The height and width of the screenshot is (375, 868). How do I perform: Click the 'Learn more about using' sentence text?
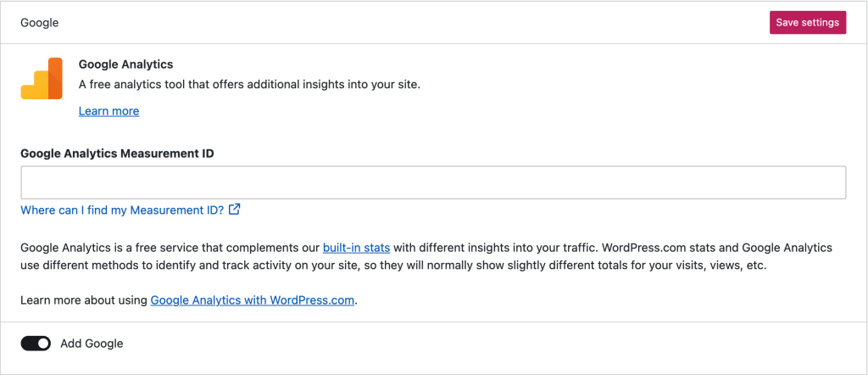[85, 300]
